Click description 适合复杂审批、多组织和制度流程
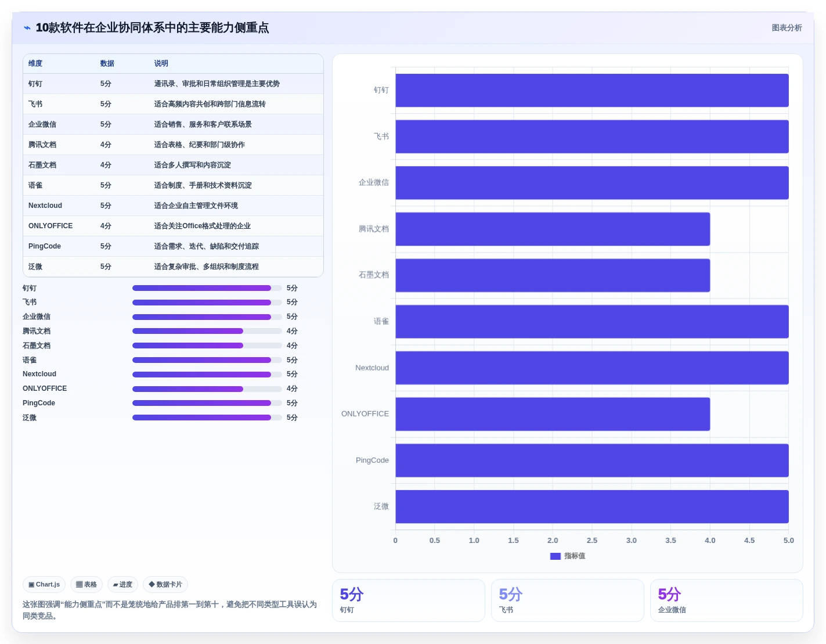 coord(206,267)
